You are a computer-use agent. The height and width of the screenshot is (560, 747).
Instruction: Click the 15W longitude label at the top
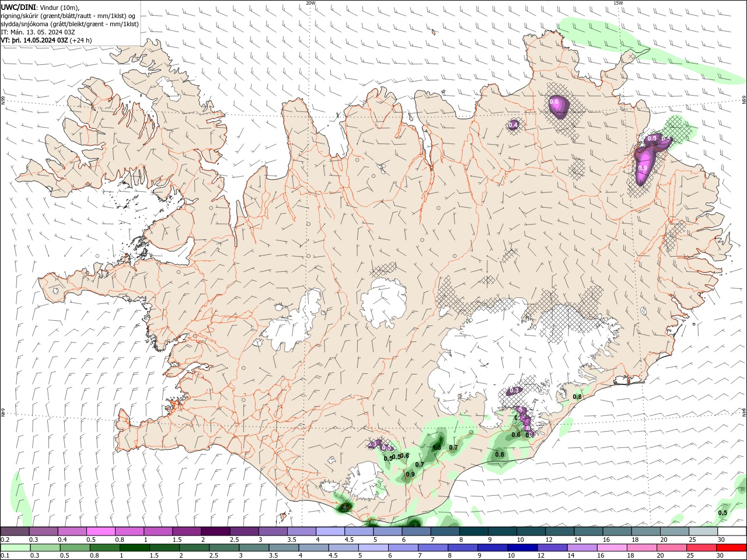[x=618, y=3]
